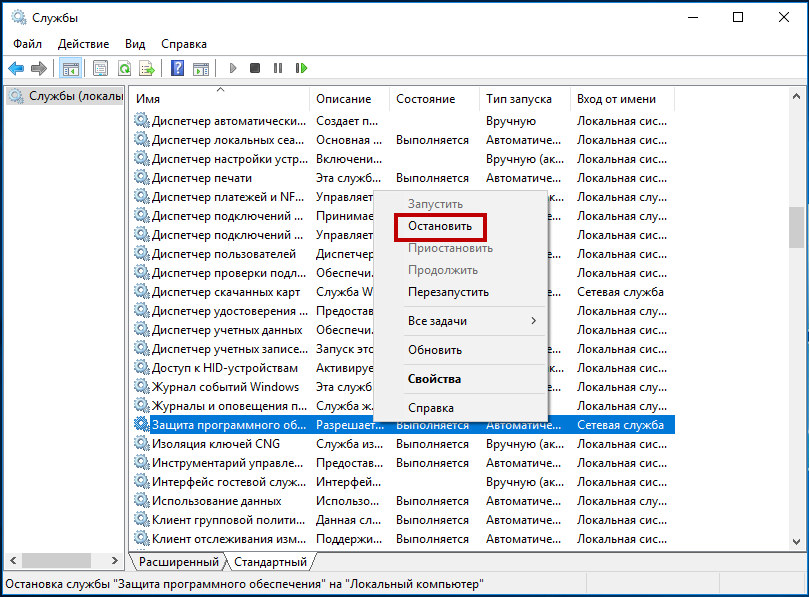The height and width of the screenshot is (597, 809).
Task: Click left pane horizontal scrollbar left arrow
Action: 13,560
